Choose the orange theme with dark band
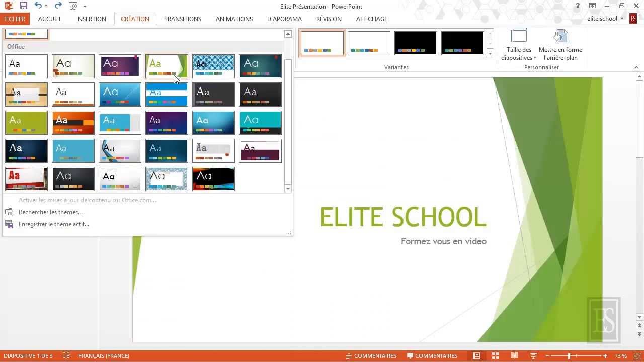This screenshot has width=644, height=362. click(x=73, y=123)
